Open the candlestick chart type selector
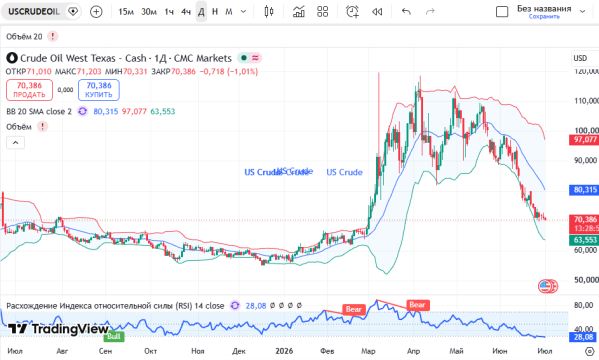 pyautogui.click(x=269, y=11)
